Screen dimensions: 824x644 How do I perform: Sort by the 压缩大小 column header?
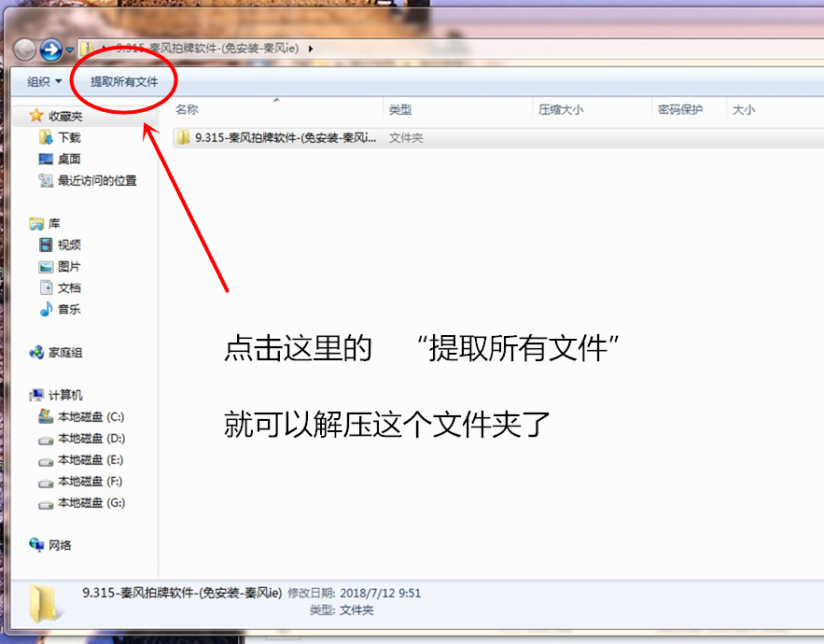(561, 110)
